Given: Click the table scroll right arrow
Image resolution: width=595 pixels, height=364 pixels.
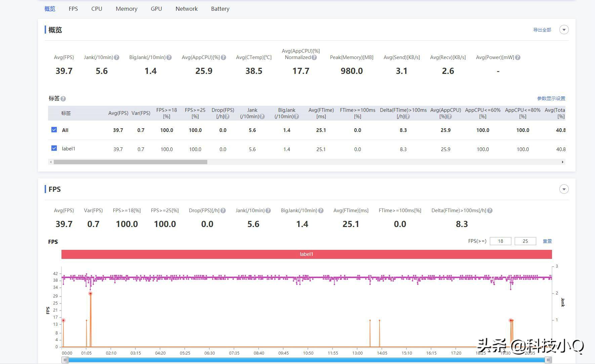Looking at the screenshot, I should coord(563,162).
